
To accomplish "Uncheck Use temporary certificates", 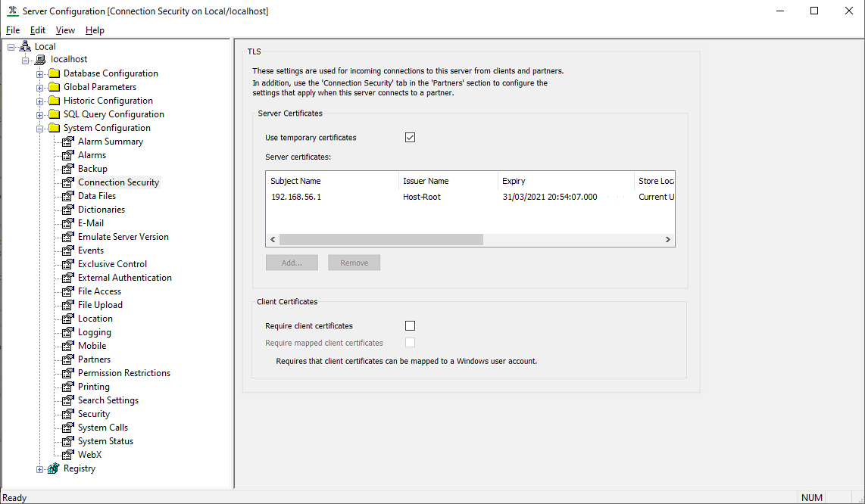I will click(410, 137).
